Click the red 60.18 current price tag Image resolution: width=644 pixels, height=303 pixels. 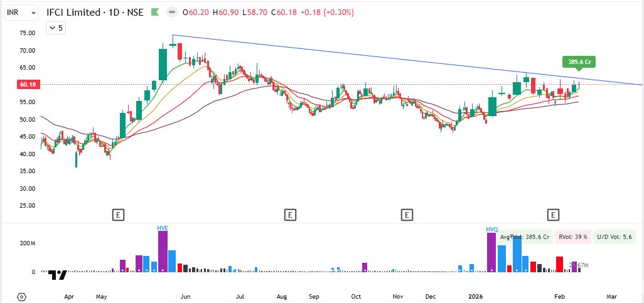click(x=28, y=85)
